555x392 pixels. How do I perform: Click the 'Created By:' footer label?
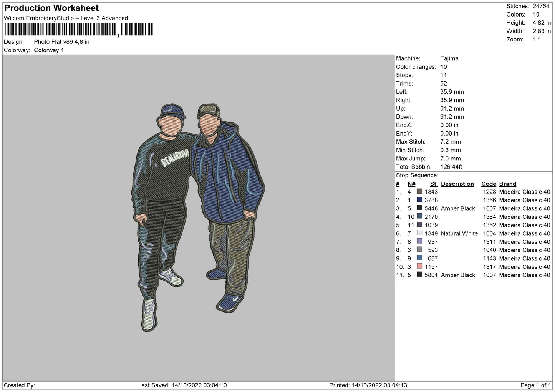(x=19, y=385)
